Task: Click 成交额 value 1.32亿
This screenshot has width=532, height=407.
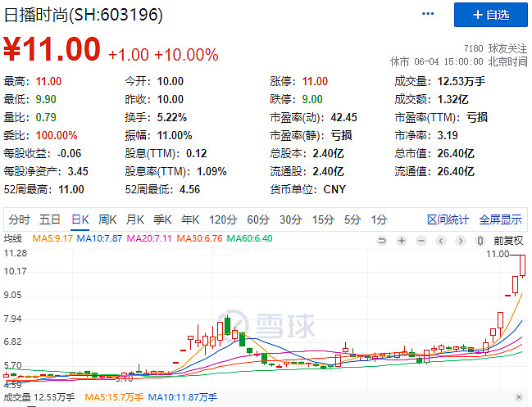Action: pos(452,99)
